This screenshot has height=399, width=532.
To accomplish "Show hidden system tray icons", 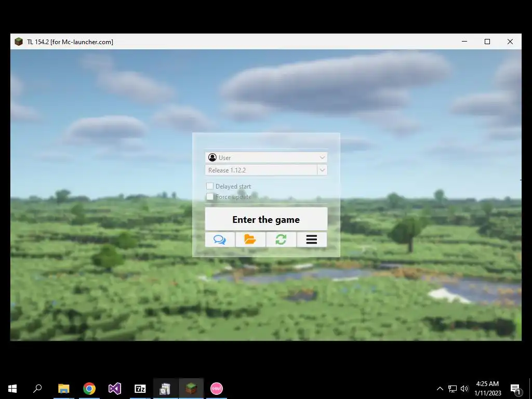I will coord(440,389).
